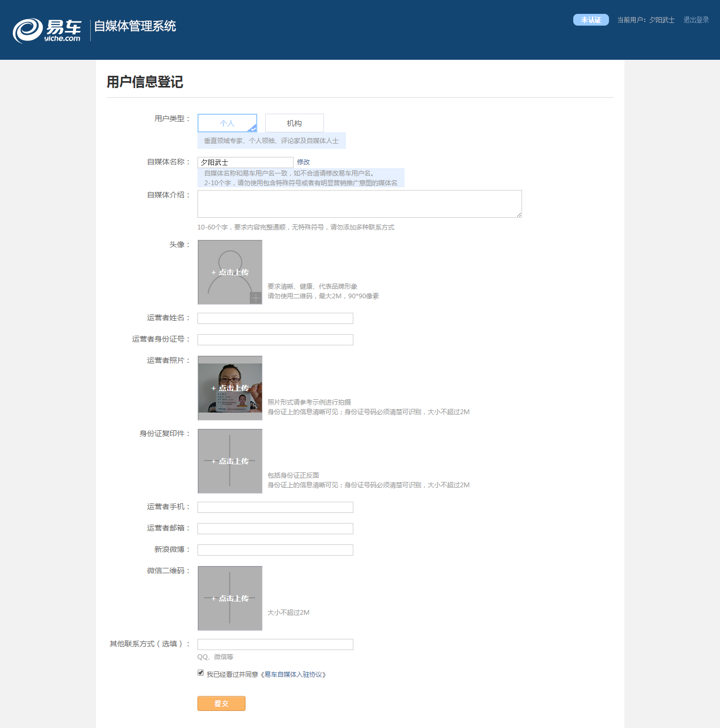Click the 修改 link beside media name
The image size is (720, 728).
[x=303, y=162]
